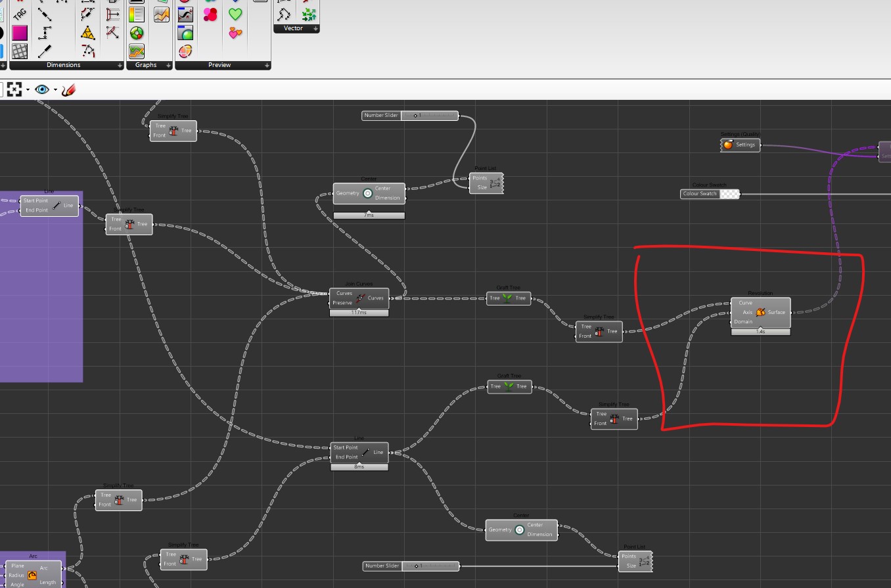Expand the Dimensions panel options arrow
Viewport: 891px width, 588px height.
point(120,64)
